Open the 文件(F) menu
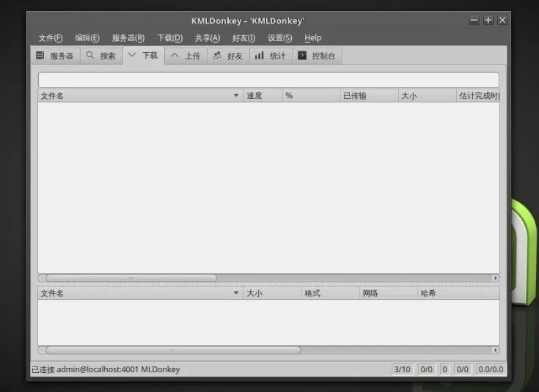 pyautogui.click(x=51, y=38)
